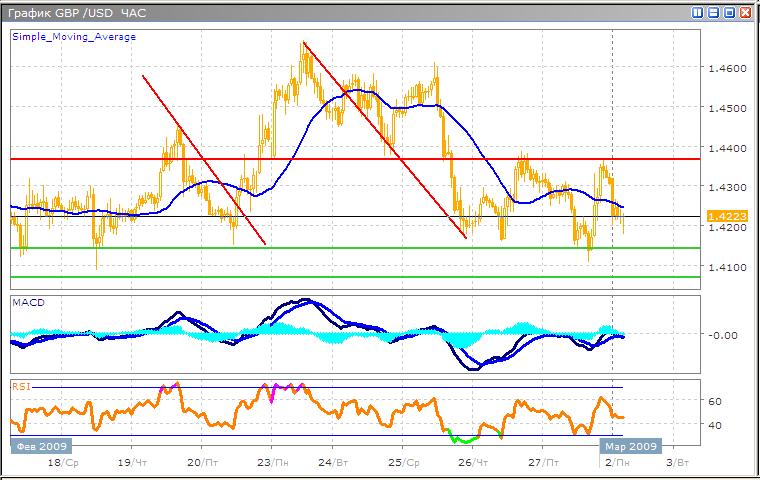Click the 1.4600 price level on scale
This screenshot has height=480, width=760.
pos(721,69)
